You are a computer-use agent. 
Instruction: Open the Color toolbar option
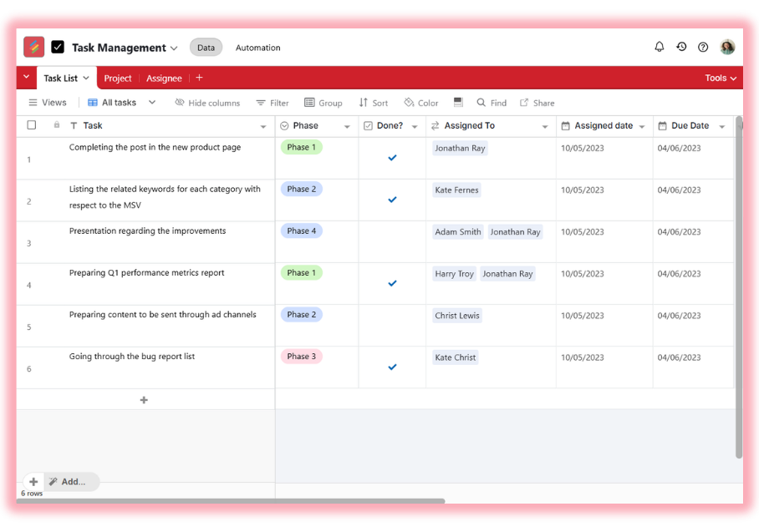click(421, 103)
